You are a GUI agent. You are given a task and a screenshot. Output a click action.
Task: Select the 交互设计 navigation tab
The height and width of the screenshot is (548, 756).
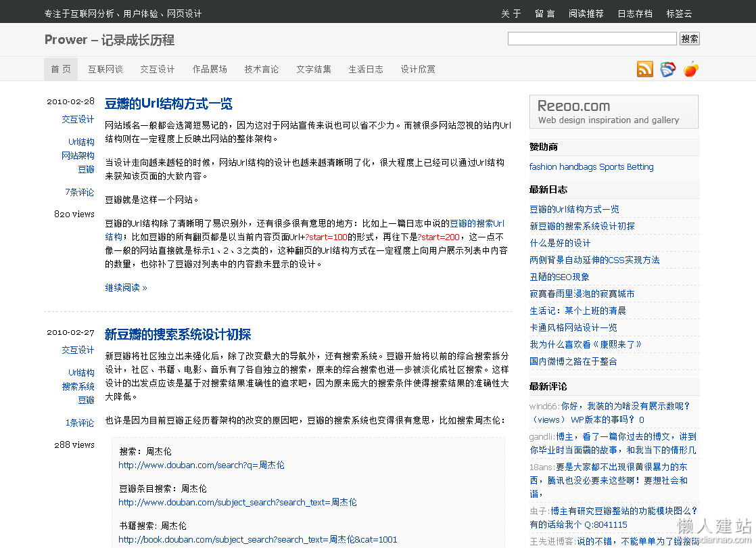[x=157, y=69]
